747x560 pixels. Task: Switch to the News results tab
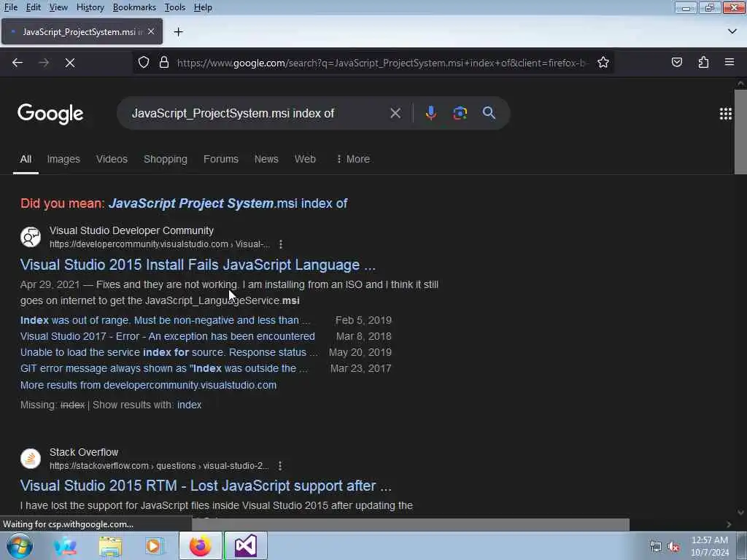(x=266, y=159)
